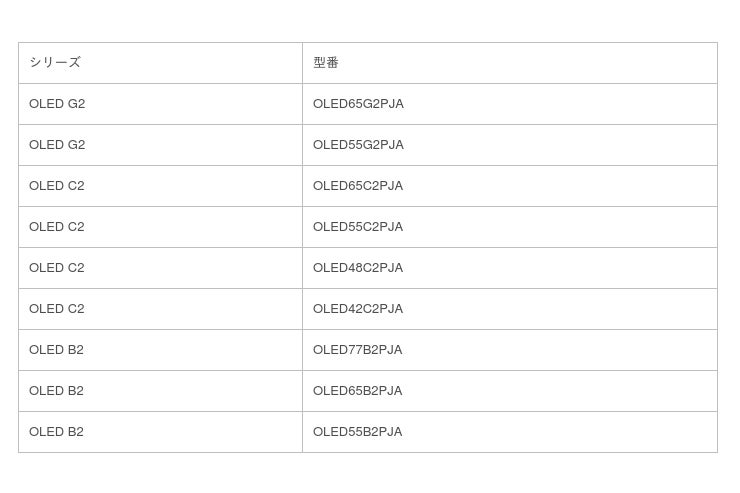Image resolution: width=740 pixels, height=493 pixels.
Task: Click the OLED65B2PJA model cell
Action: (x=357, y=391)
